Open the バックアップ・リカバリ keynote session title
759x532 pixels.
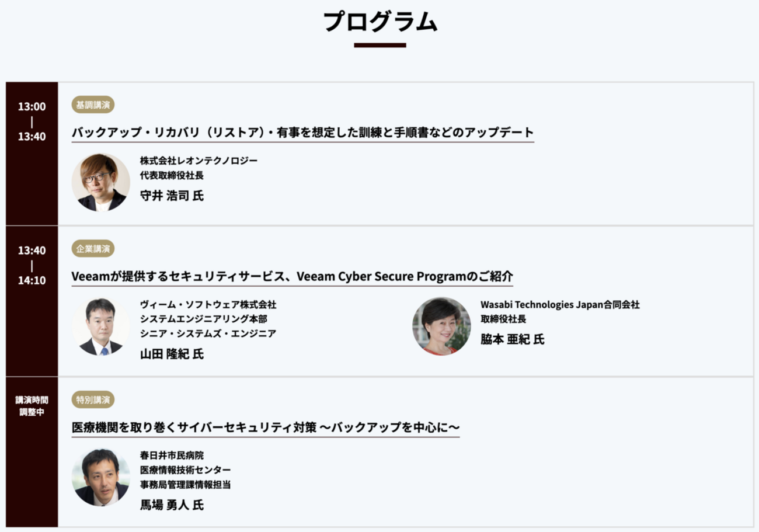coord(302,132)
